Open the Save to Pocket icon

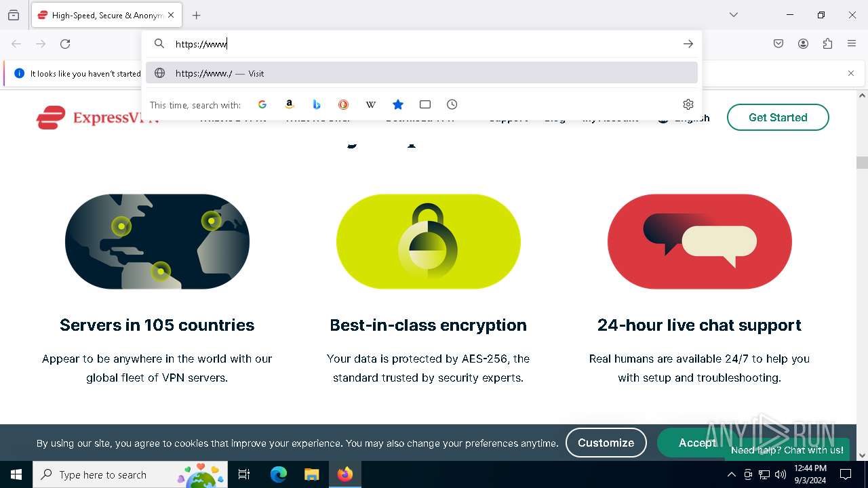point(778,44)
